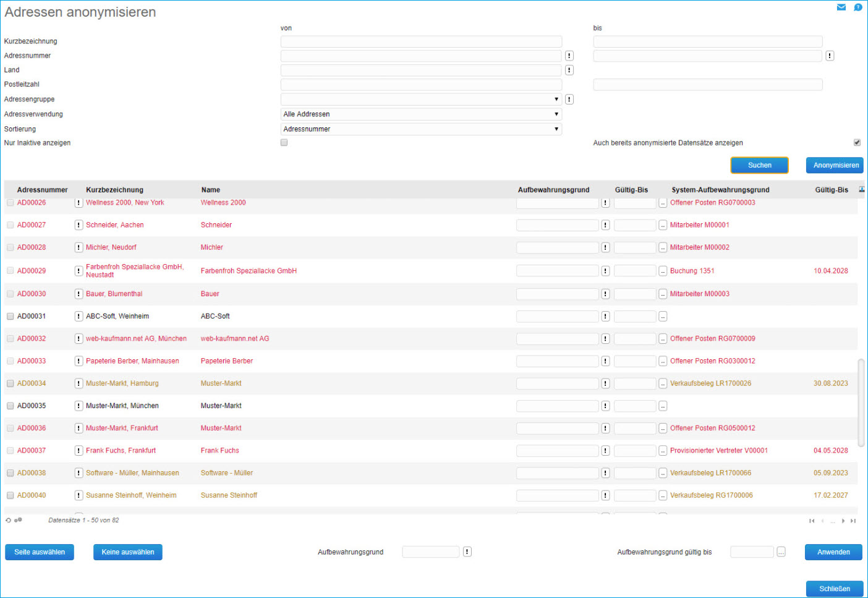Click the Seite auswählen button
Screen dimensions: 868x598
40,552
